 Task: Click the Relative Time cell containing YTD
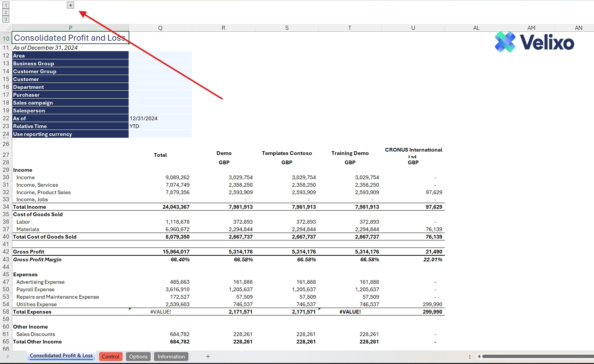click(160, 126)
